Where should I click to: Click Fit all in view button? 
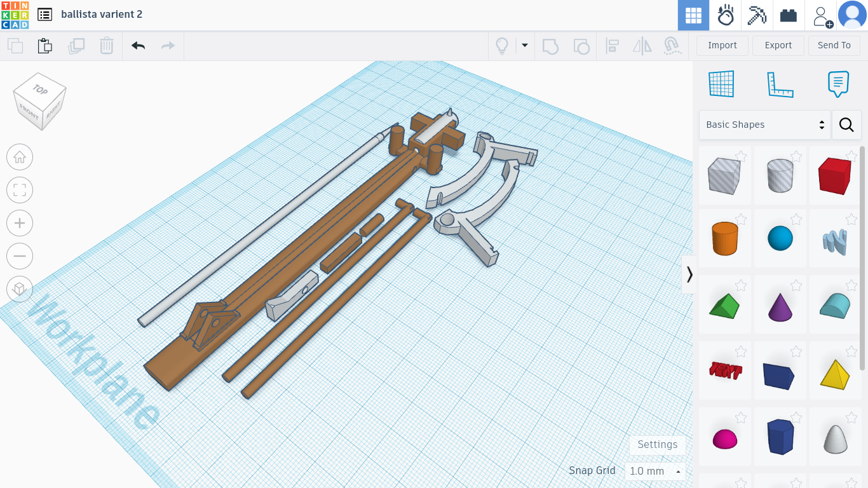(x=20, y=190)
